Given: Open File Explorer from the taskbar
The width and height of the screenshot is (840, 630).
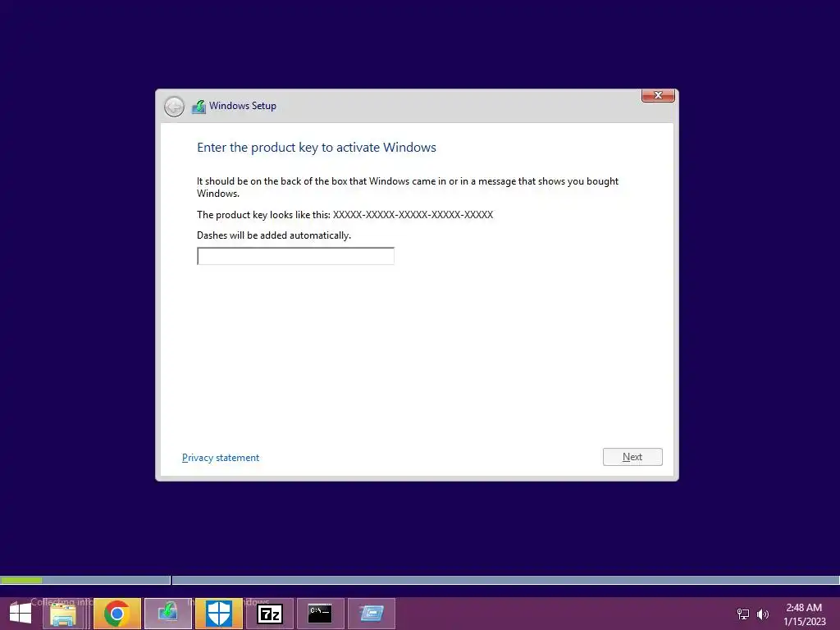Looking at the screenshot, I should click(x=62, y=614).
